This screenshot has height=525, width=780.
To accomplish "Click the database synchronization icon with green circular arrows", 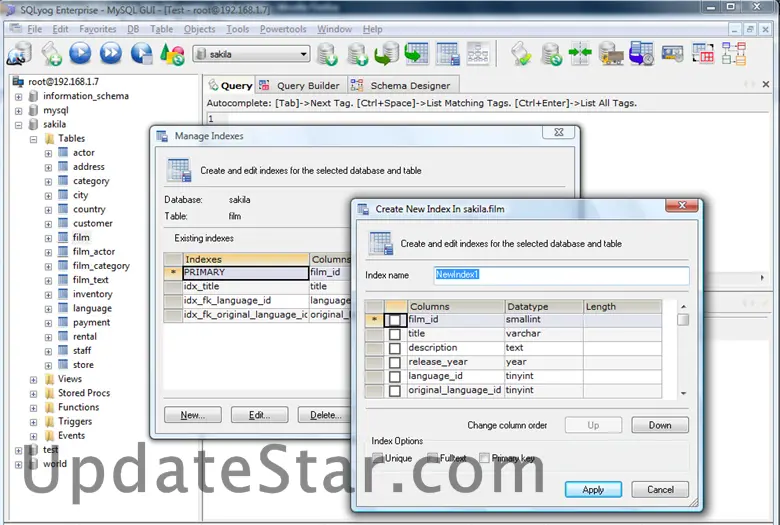I will point(551,54).
